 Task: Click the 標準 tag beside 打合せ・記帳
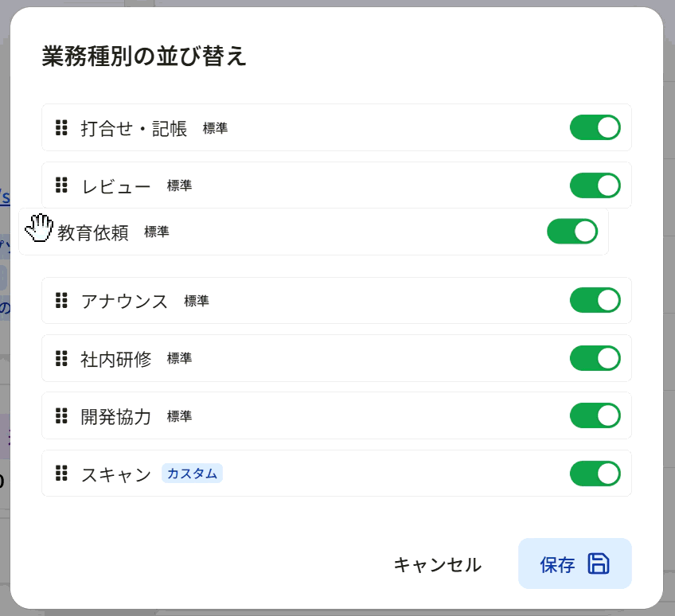click(x=215, y=128)
